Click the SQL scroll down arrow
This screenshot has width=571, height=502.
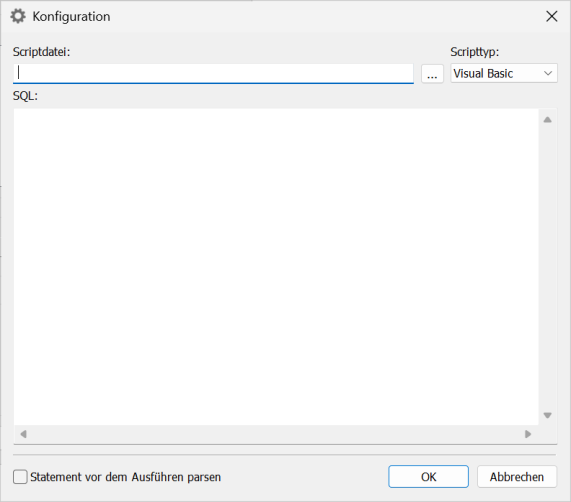tap(547, 415)
